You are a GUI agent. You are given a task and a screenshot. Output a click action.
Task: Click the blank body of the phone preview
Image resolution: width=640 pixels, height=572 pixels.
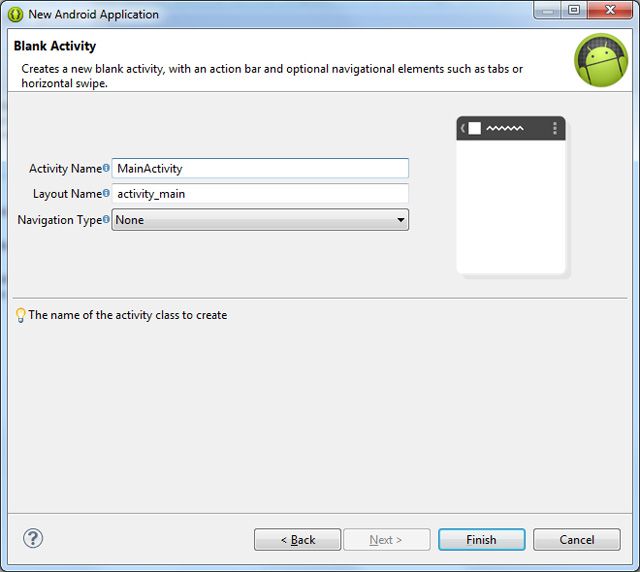click(511, 205)
